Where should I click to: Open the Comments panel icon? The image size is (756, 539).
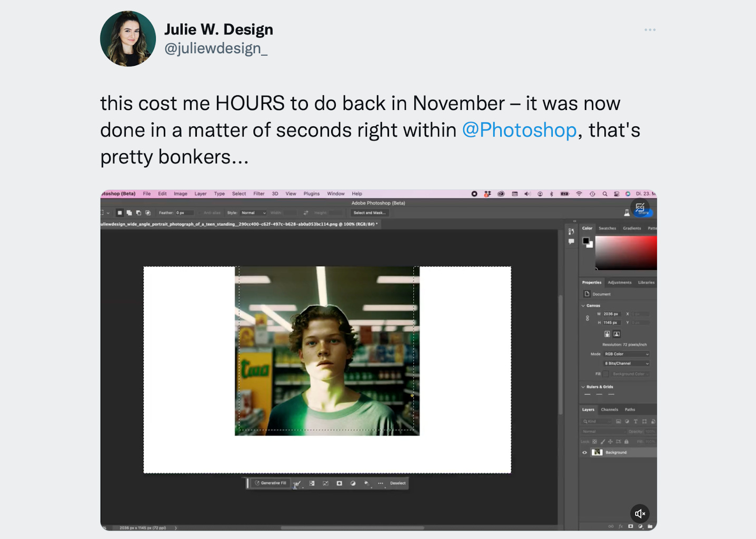[x=571, y=242]
